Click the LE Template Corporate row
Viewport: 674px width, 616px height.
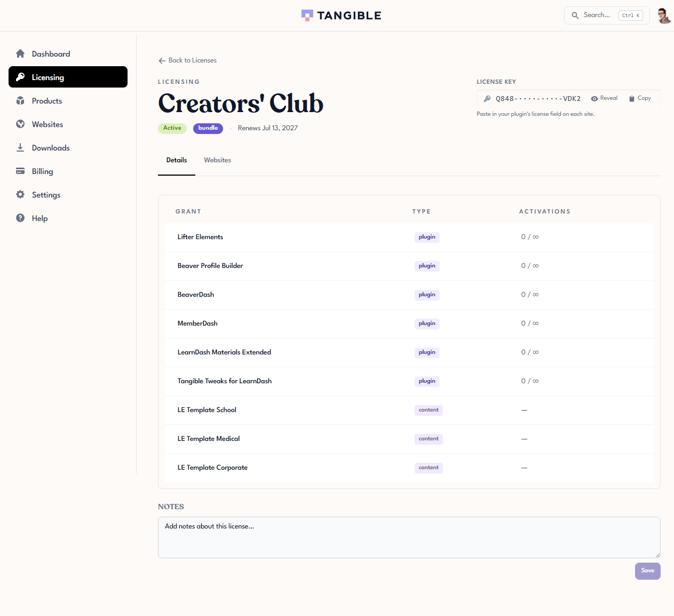(x=409, y=468)
